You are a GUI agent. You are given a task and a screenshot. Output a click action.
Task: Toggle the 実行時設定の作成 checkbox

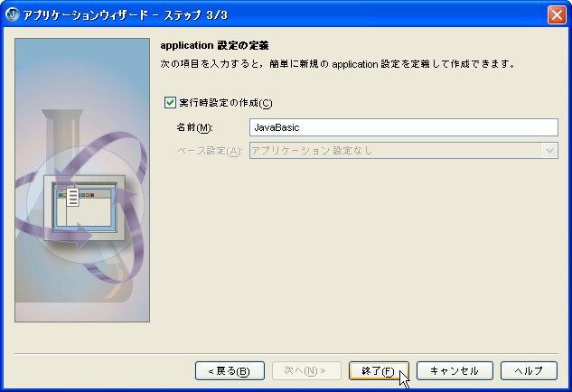coord(170,103)
